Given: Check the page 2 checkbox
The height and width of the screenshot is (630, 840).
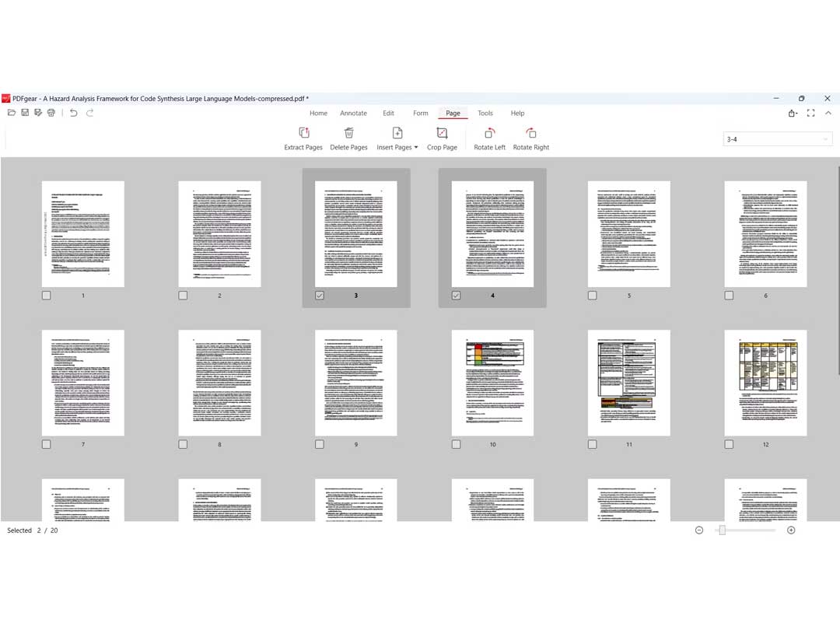Looking at the screenshot, I should [x=184, y=296].
